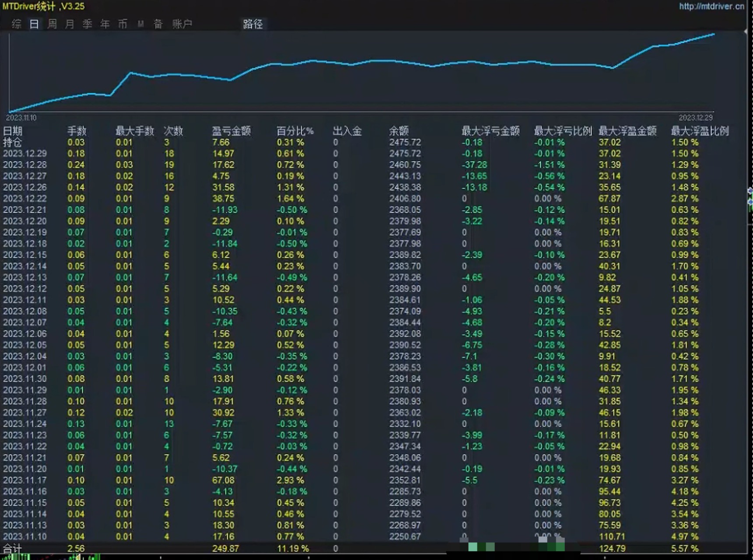Click the 余额 column header

[399, 131]
